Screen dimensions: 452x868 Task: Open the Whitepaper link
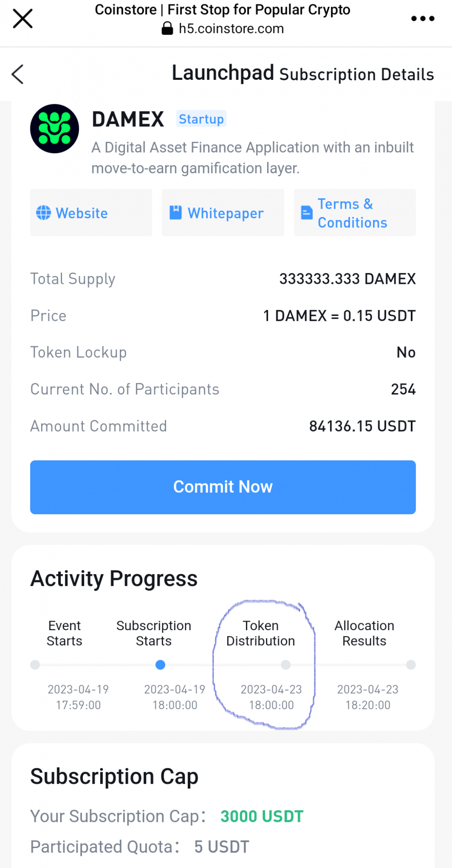(x=226, y=213)
